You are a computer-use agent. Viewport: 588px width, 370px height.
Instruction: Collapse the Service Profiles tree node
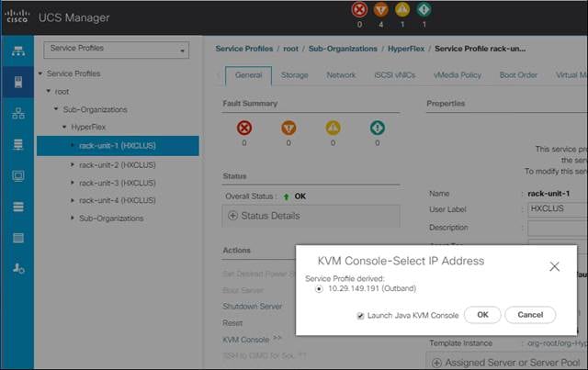[x=40, y=73]
